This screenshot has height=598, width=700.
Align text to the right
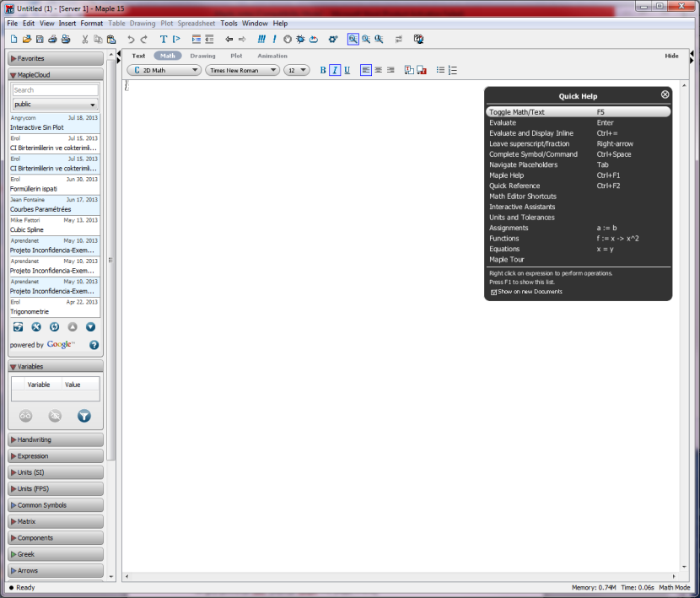[390, 70]
